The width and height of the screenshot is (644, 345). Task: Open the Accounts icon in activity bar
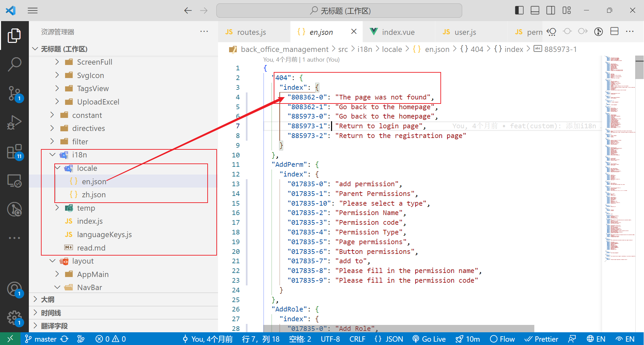(14, 289)
